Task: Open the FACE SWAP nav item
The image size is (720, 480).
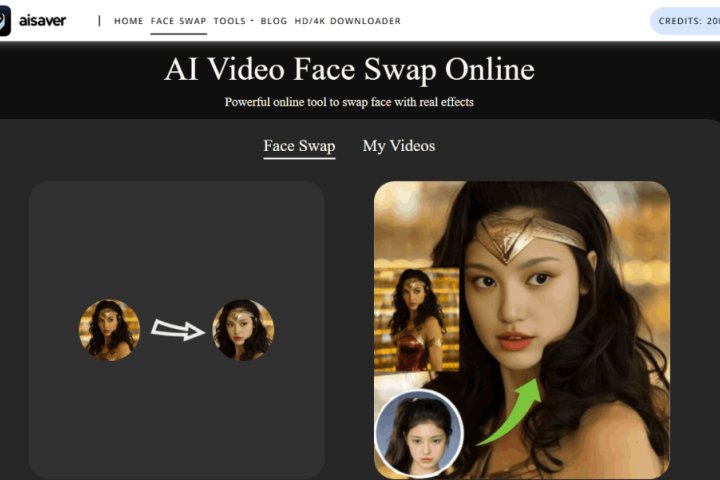Action: [179, 21]
